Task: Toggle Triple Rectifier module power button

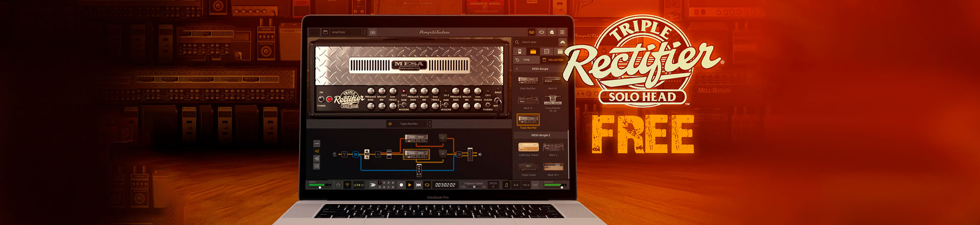Action: coord(390,124)
